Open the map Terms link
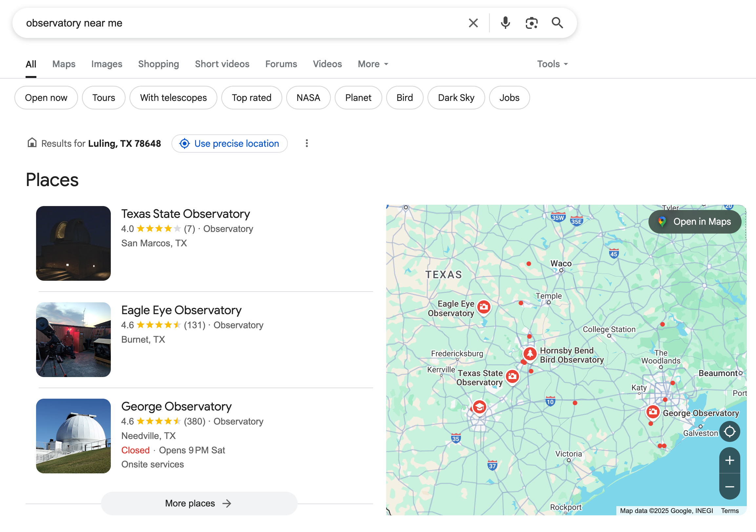 point(730,511)
